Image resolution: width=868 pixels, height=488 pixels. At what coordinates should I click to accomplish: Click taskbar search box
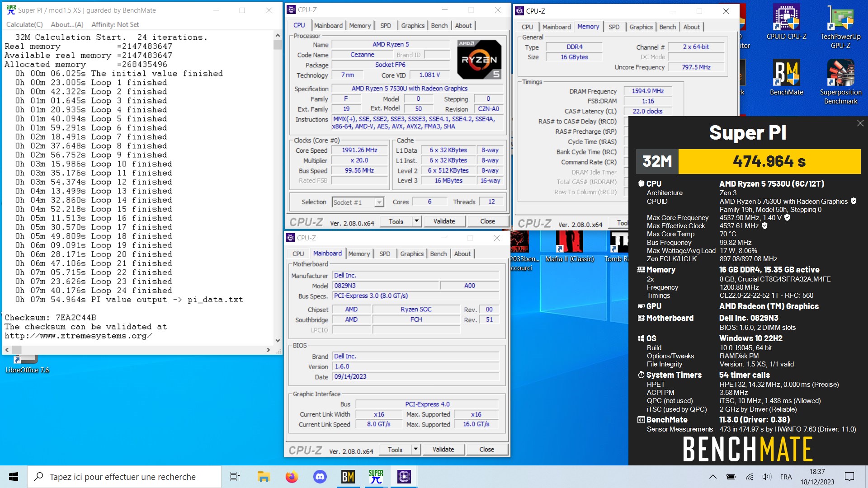(x=124, y=477)
